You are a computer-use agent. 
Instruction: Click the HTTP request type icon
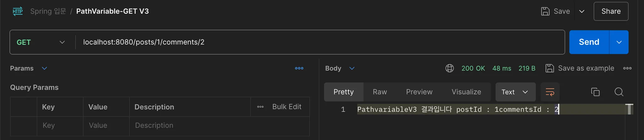pyautogui.click(x=18, y=11)
